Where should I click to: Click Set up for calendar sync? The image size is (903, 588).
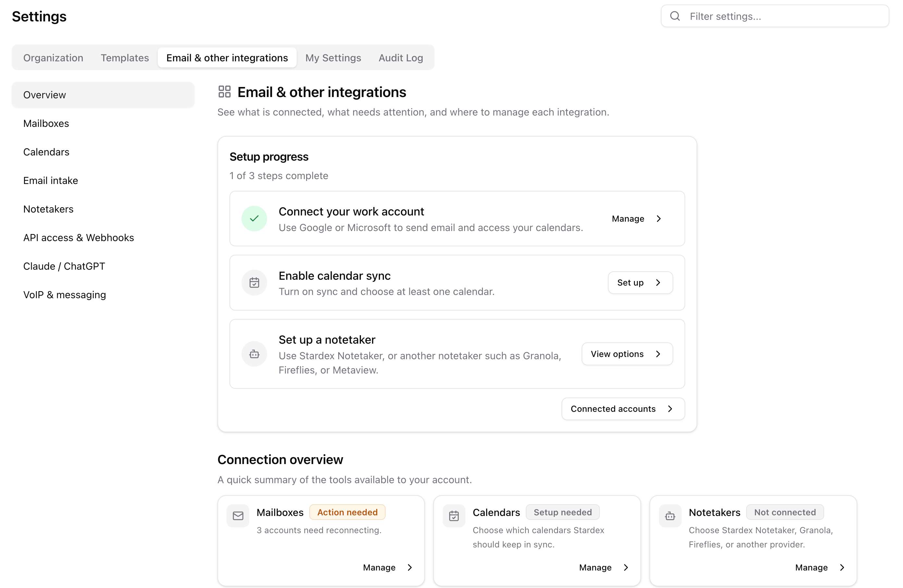[x=640, y=283]
